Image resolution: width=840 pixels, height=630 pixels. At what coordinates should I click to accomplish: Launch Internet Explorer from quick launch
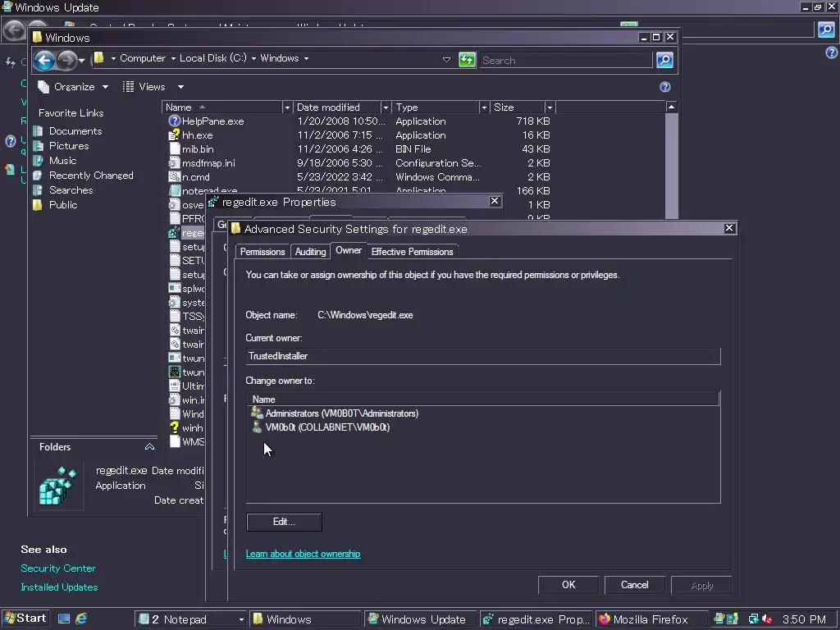(81, 619)
